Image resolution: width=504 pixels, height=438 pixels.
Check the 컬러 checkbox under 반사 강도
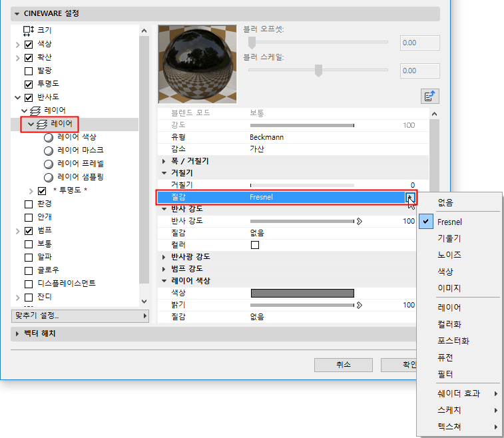[255, 245]
